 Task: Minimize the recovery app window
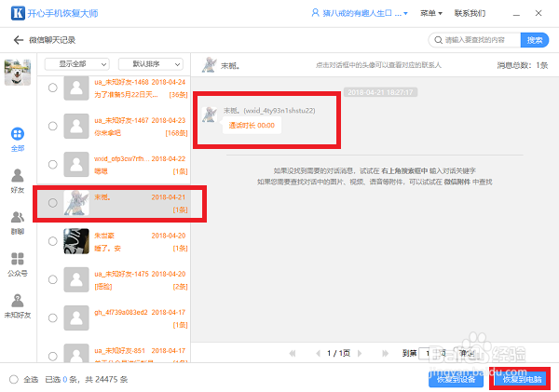tap(516, 14)
